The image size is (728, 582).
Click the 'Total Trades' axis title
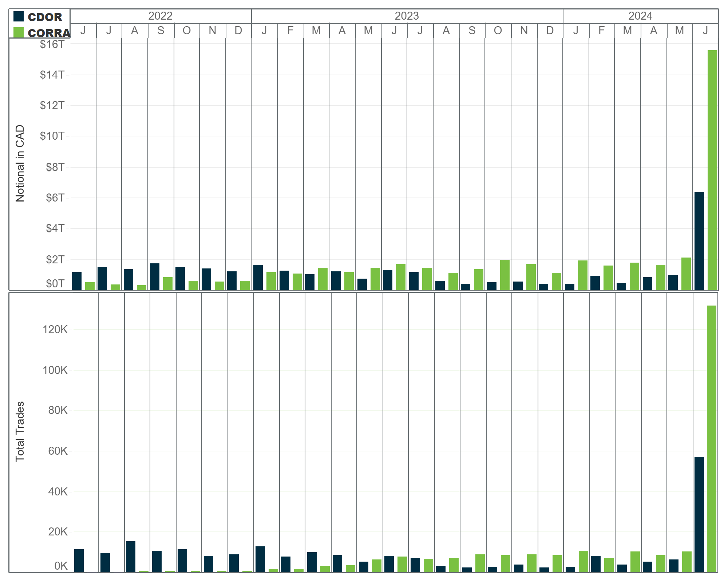point(20,431)
